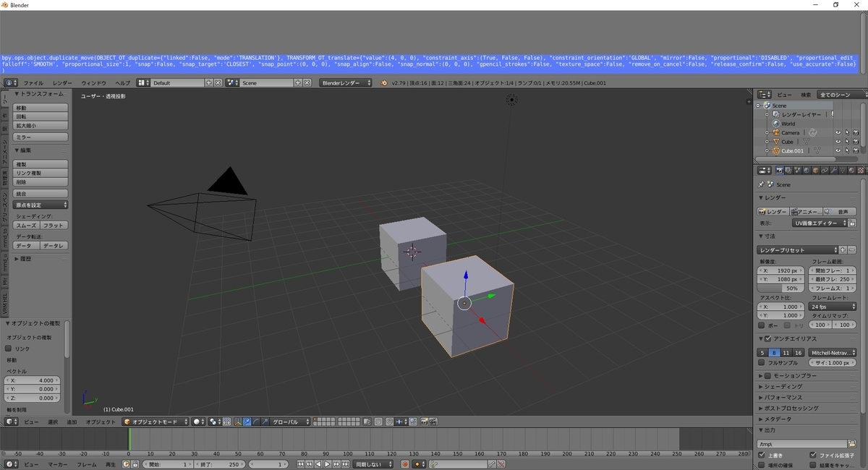Open the Blenderレンダー engine dropdown

(x=346, y=83)
